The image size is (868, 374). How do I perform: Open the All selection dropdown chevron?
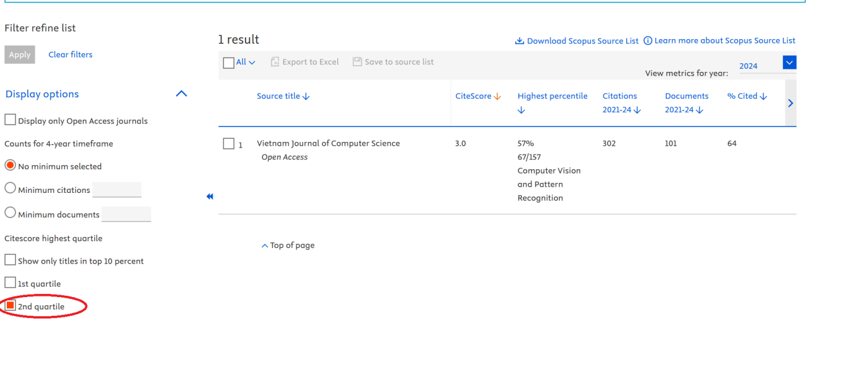click(x=252, y=63)
